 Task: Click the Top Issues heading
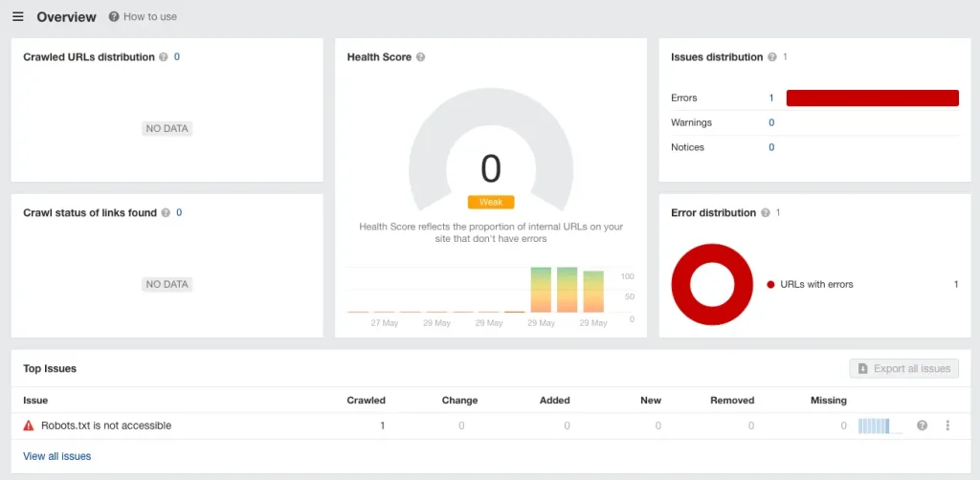click(x=50, y=369)
